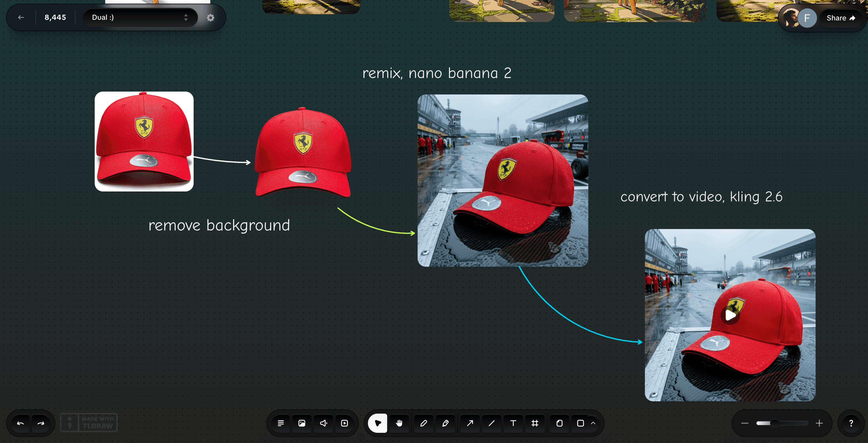Choose the Select pointer tool
This screenshot has width=868, height=443.
point(378,423)
